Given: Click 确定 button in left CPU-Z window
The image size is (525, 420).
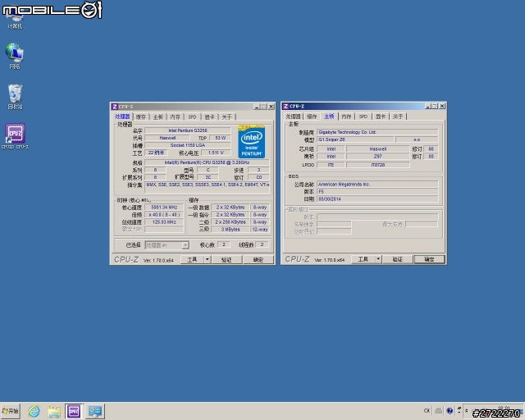Looking at the screenshot, I should click(258, 259).
